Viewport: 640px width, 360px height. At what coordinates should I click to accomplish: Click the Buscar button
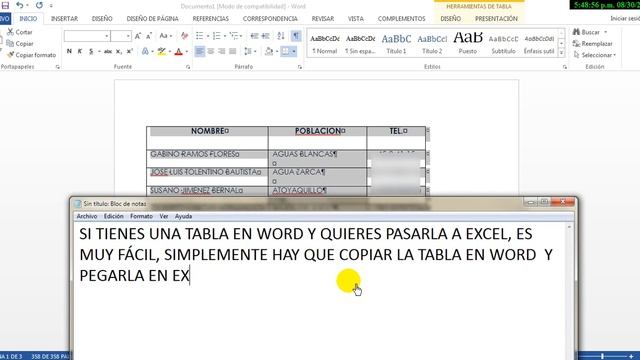(x=590, y=32)
